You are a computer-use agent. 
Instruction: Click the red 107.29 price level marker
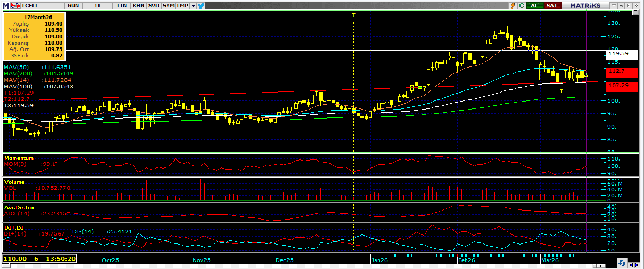coord(622,86)
